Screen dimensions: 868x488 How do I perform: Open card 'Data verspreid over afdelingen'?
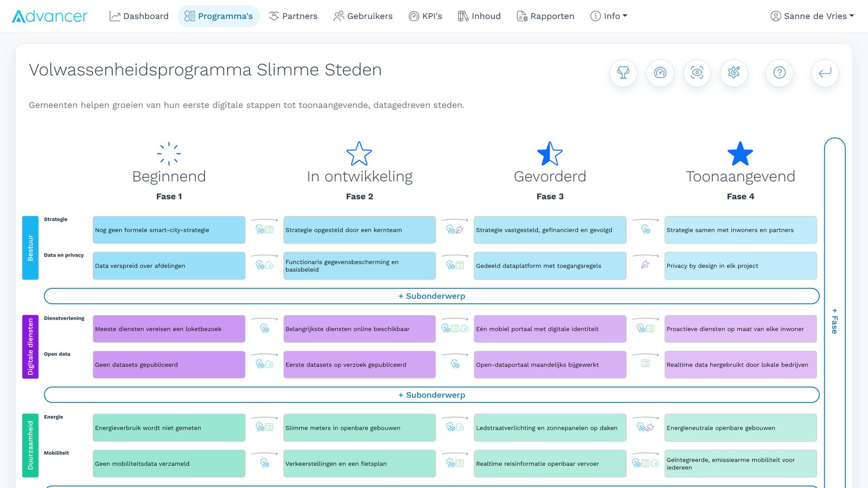pos(169,266)
